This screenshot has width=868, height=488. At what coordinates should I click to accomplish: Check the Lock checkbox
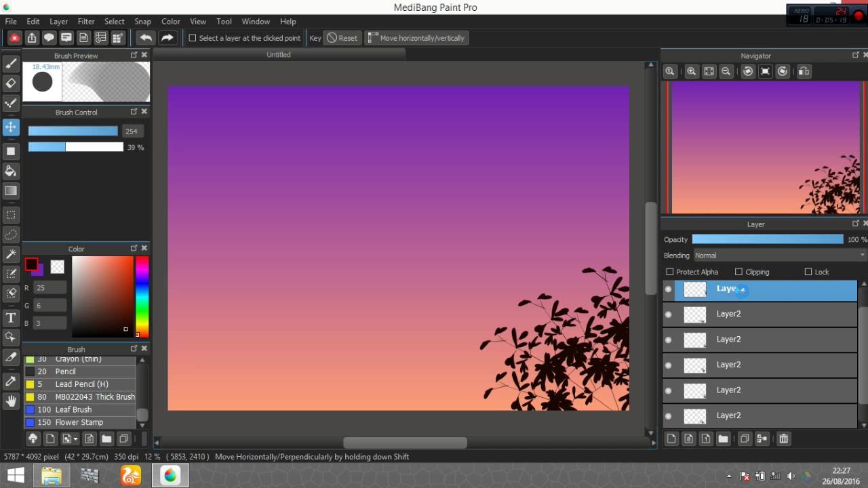808,272
